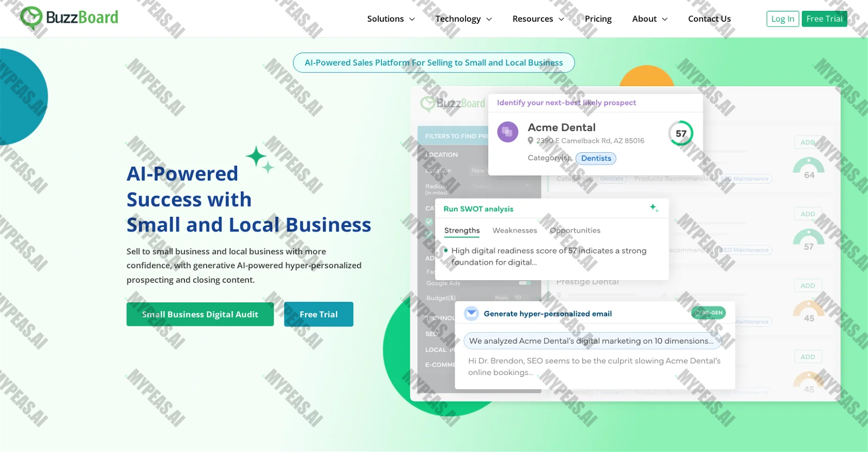Click the sparkle icon in SWOT card
868x452 pixels.
(x=654, y=208)
